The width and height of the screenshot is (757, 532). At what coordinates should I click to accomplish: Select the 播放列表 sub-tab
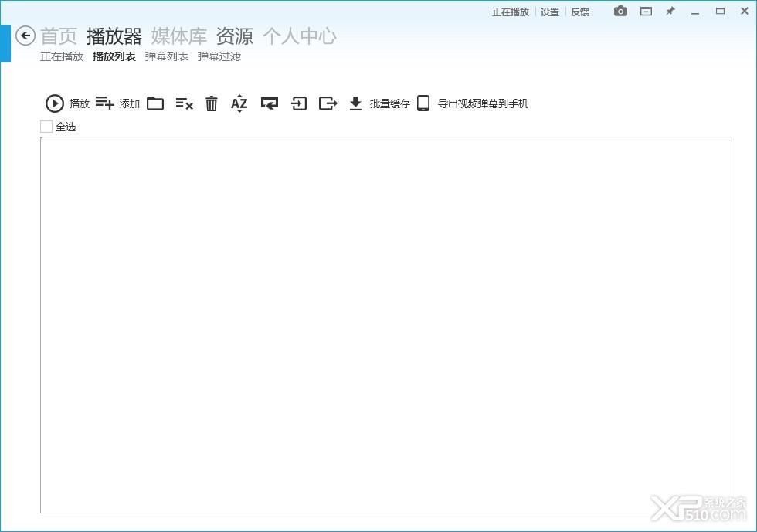114,56
